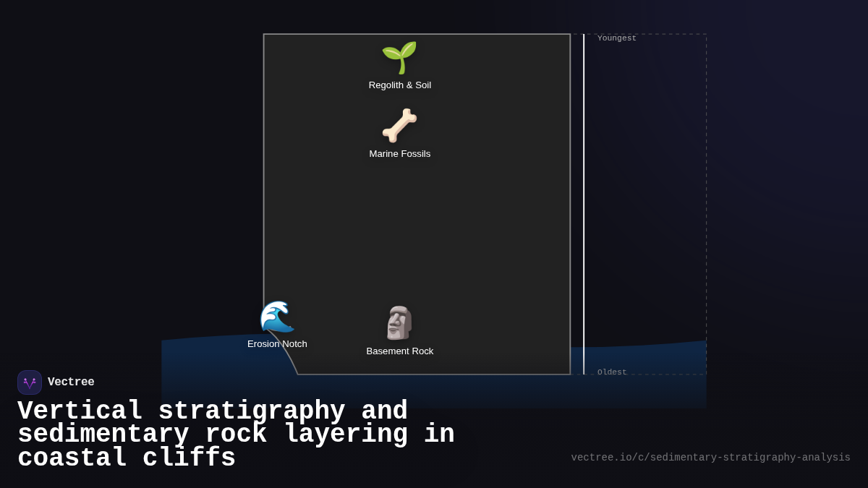Screen dimensions: 868x488
Task: Open the vectree.io sedimentary-stratigraphy-analysis URL
Action: click(x=710, y=458)
